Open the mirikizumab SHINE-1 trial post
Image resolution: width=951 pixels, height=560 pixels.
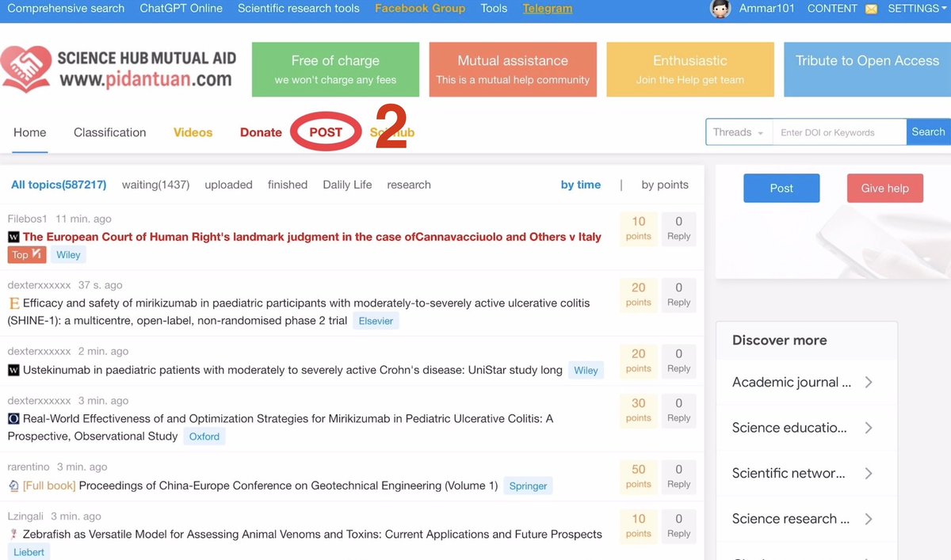coord(299,311)
